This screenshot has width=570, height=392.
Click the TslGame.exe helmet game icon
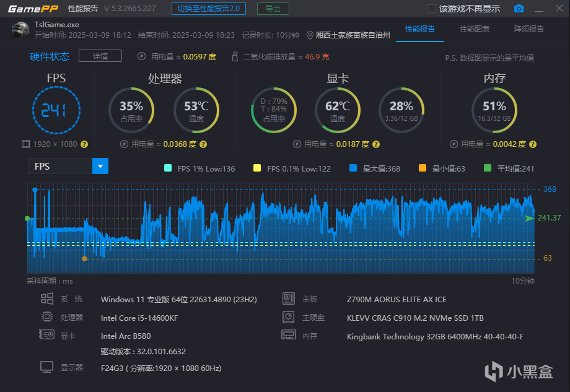point(20,30)
